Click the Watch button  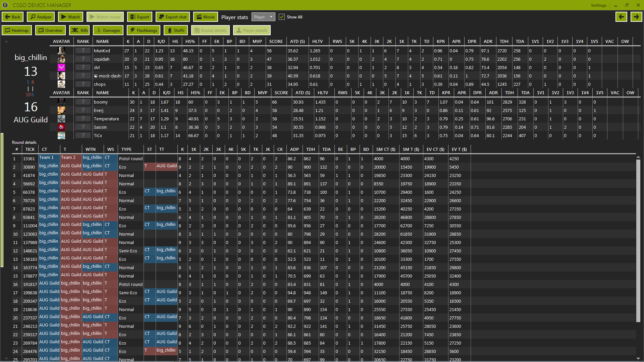click(x=70, y=17)
